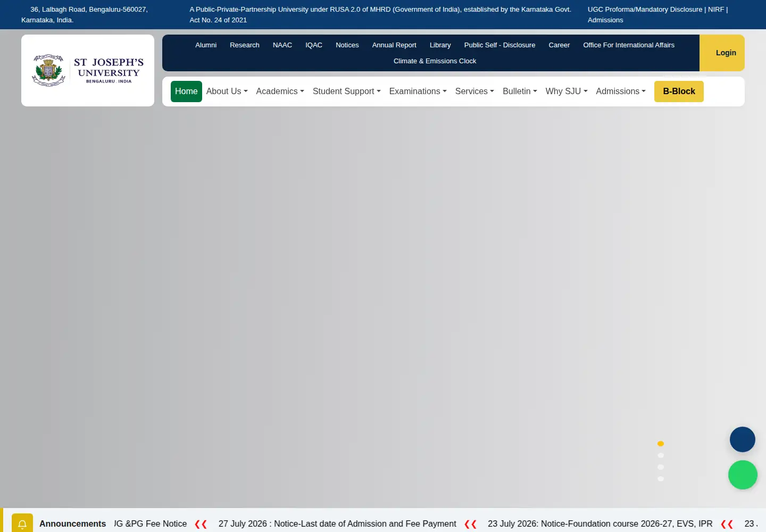Expand the Why SJU dropdown

click(567, 92)
